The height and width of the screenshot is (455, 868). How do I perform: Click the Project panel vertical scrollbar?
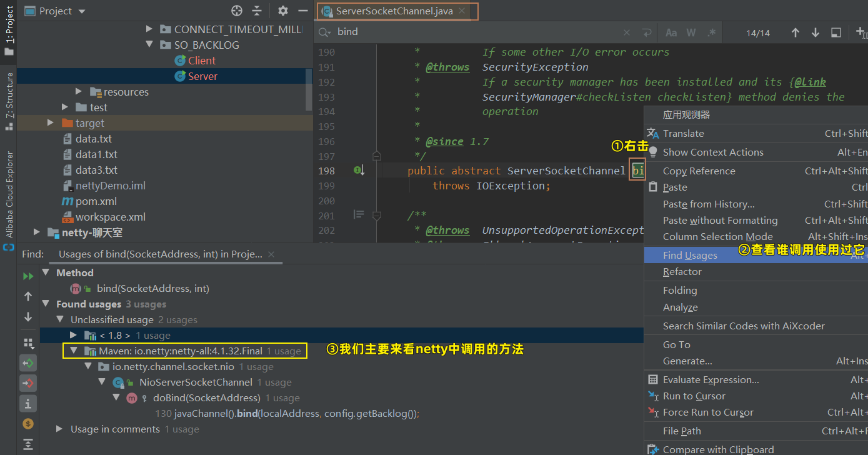(309, 89)
